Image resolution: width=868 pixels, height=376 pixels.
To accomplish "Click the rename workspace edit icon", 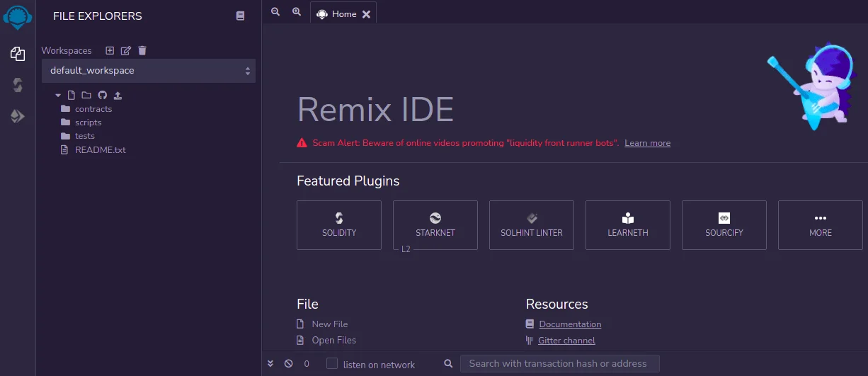I will point(126,50).
